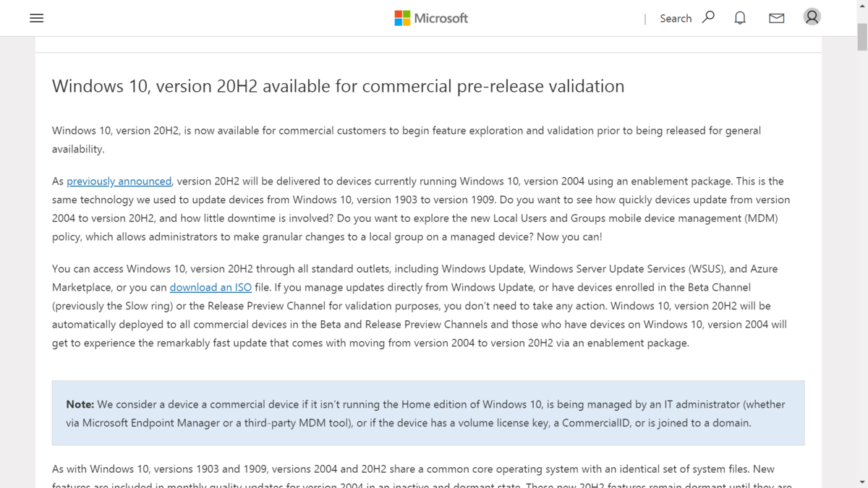Image resolution: width=868 pixels, height=488 pixels.
Task: Click the Search text label
Action: (x=676, y=19)
